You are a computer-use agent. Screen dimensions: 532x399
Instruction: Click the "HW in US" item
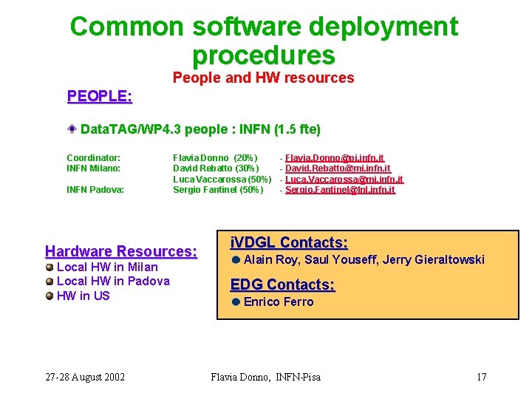tap(83, 296)
